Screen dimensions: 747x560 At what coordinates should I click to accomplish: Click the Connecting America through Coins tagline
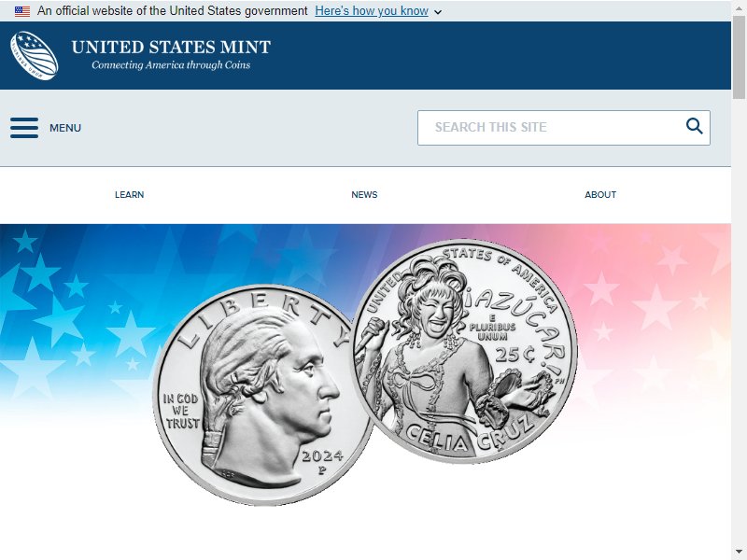click(171, 65)
